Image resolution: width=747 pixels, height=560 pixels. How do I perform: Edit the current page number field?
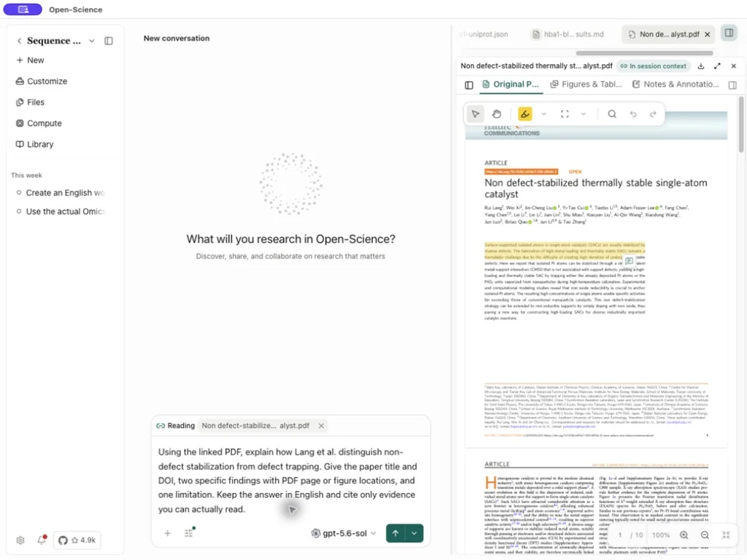click(620, 535)
